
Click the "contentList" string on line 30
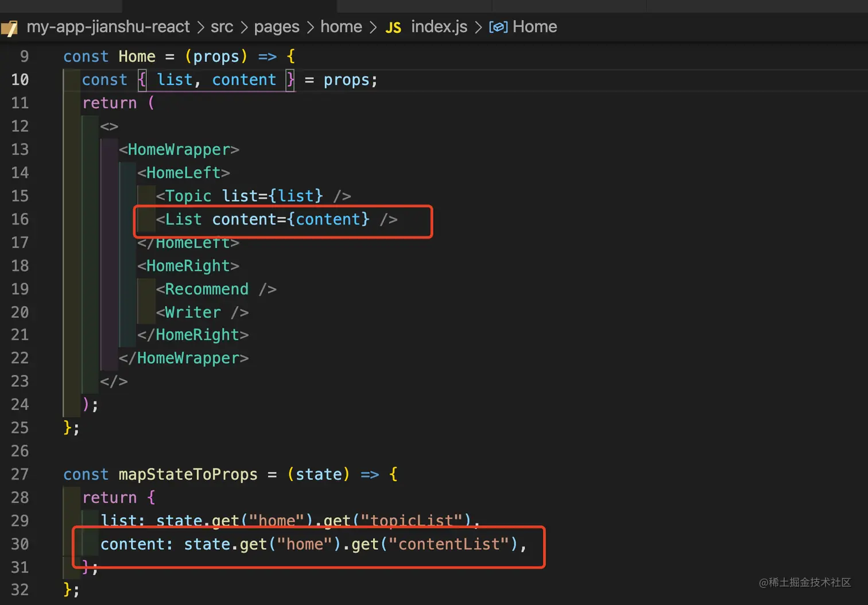pos(449,544)
